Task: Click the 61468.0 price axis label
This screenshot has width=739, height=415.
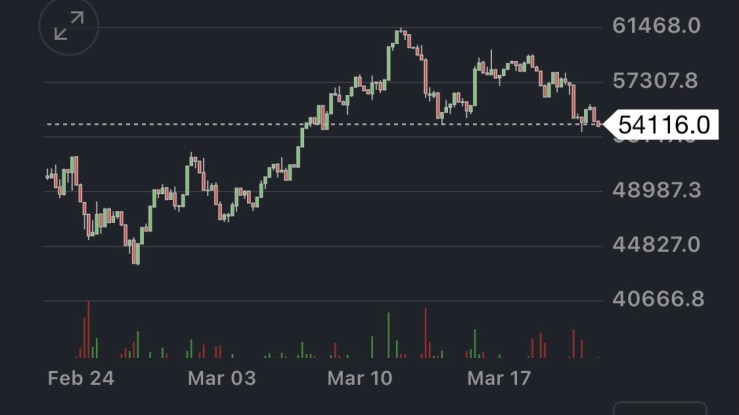Action: (656, 27)
